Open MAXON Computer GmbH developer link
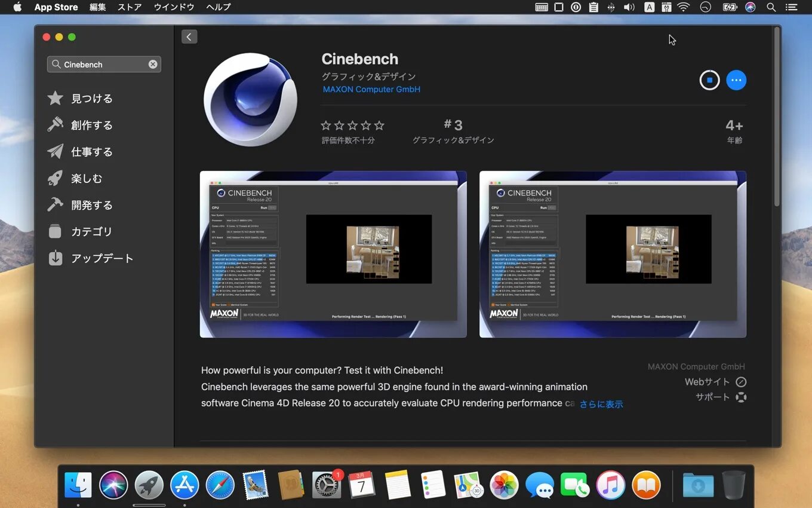Viewport: 812px width, 508px height. [371, 89]
